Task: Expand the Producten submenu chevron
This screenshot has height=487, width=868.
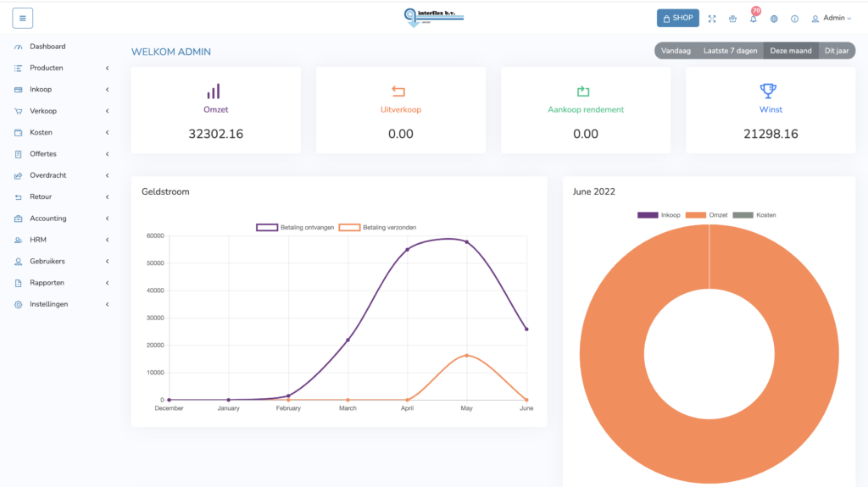Action: pyautogui.click(x=108, y=68)
